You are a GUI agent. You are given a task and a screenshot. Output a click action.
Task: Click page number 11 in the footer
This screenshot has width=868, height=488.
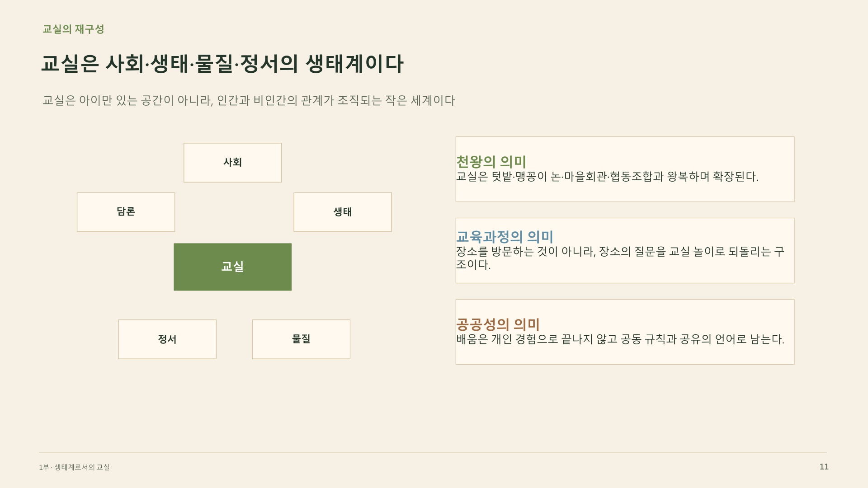click(824, 467)
